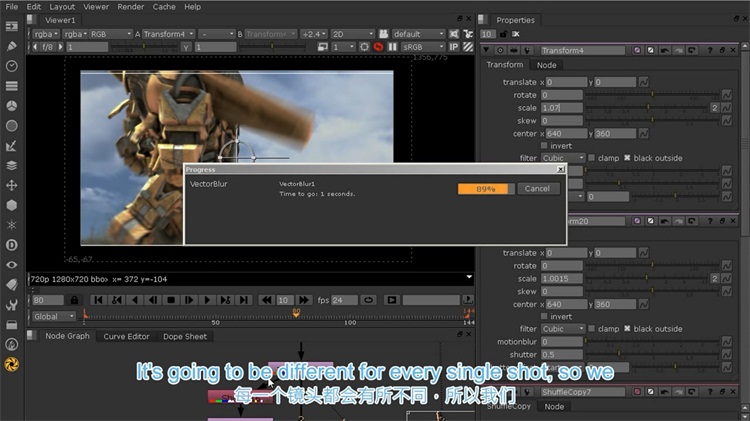The height and width of the screenshot is (421, 750).
Task: Open the Render menu
Action: (x=131, y=7)
